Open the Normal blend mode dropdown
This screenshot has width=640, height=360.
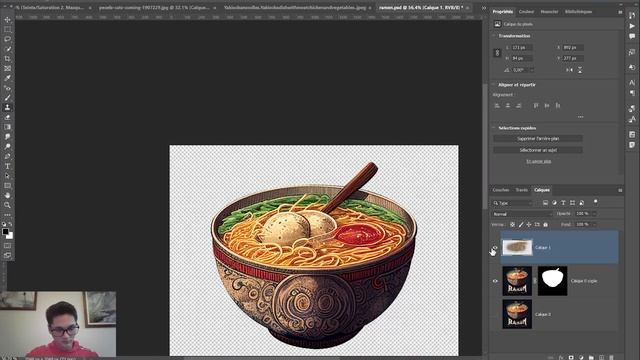coord(522,214)
